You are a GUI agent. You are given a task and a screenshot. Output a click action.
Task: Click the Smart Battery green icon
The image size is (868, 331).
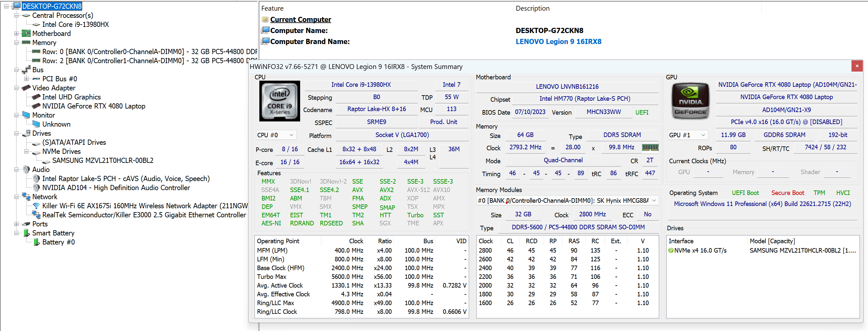point(26,233)
